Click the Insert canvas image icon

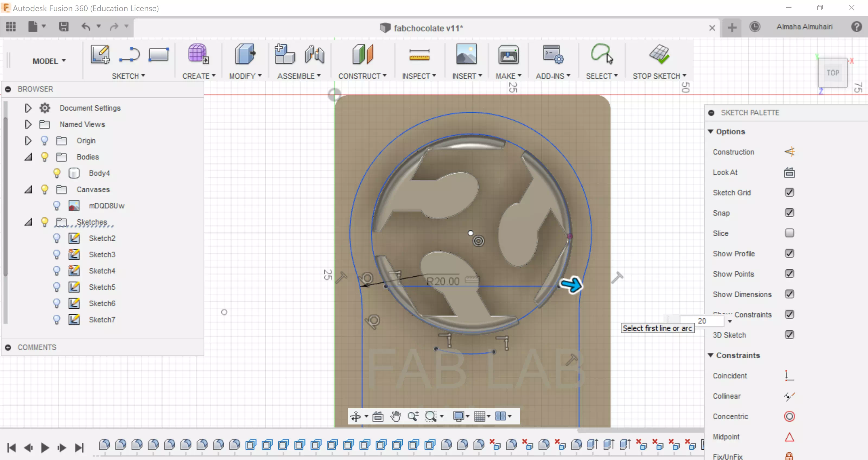point(466,55)
